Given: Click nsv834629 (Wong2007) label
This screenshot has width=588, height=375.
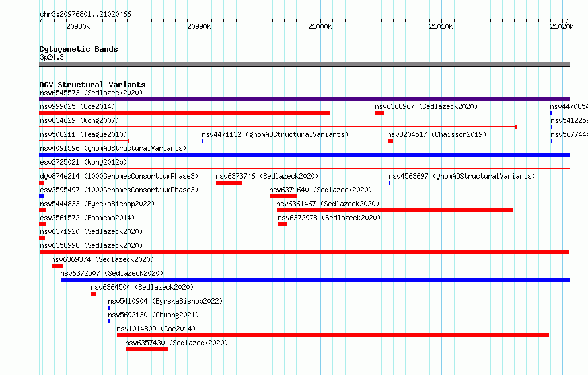Looking at the screenshot, I should [79, 120].
